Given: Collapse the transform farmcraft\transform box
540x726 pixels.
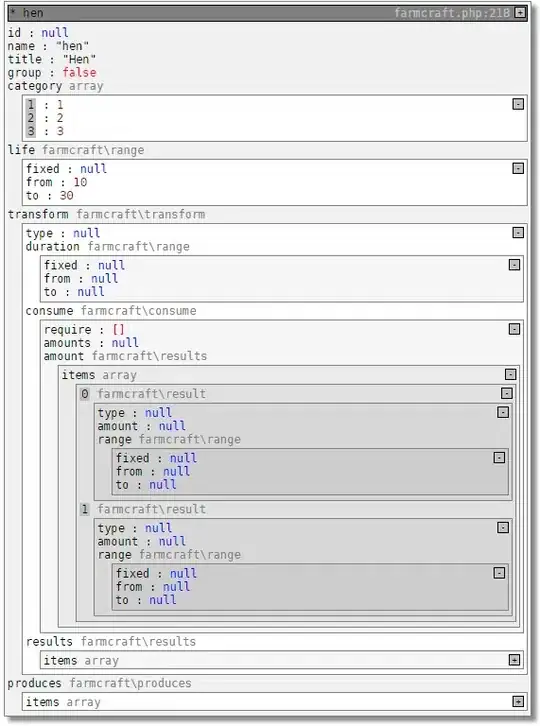Looking at the screenshot, I should click(x=518, y=232).
